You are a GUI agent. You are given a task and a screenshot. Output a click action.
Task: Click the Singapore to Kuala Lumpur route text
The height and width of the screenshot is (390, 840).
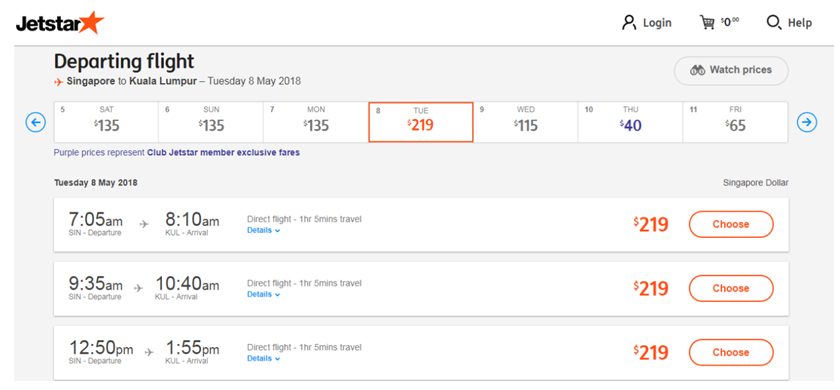(132, 82)
